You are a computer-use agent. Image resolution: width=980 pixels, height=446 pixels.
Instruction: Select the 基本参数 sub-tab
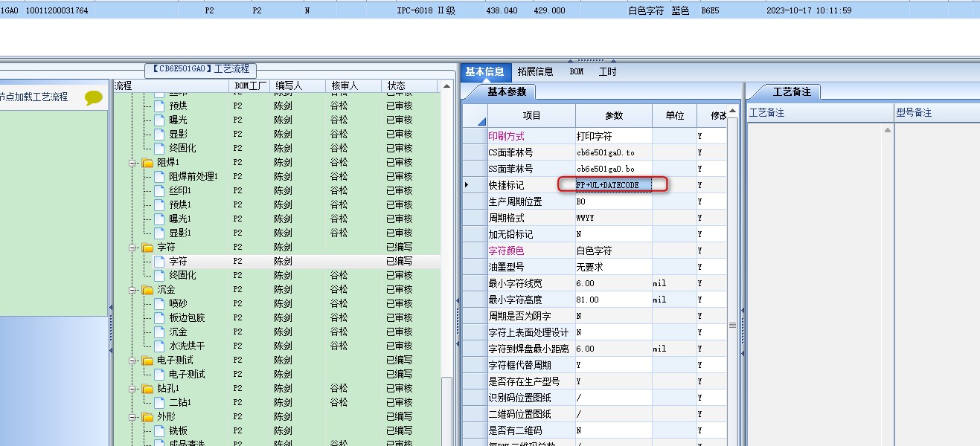pyautogui.click(x=507, y=92)
